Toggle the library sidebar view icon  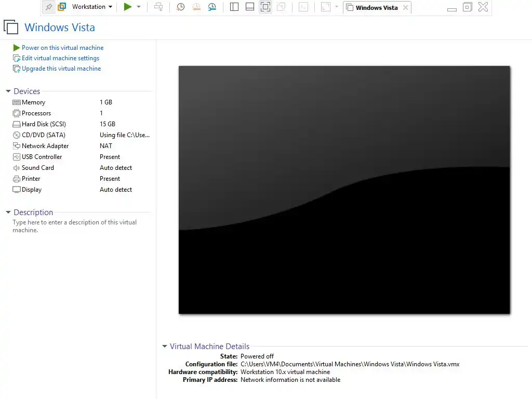click(x=234, y=7)
